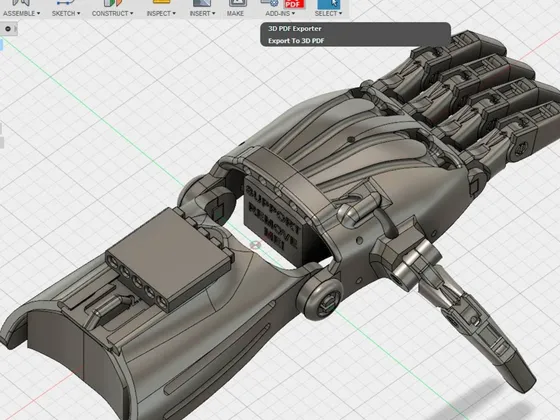This screenshot has width=560, height=420.
Task: Open the SKETCH dropdown menu
Action: 66,14
